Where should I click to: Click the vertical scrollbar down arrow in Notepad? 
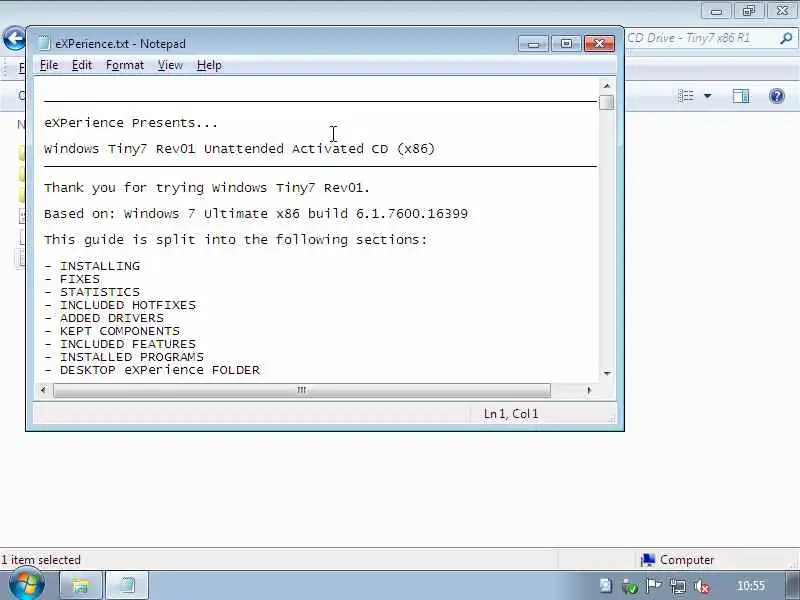607,373
